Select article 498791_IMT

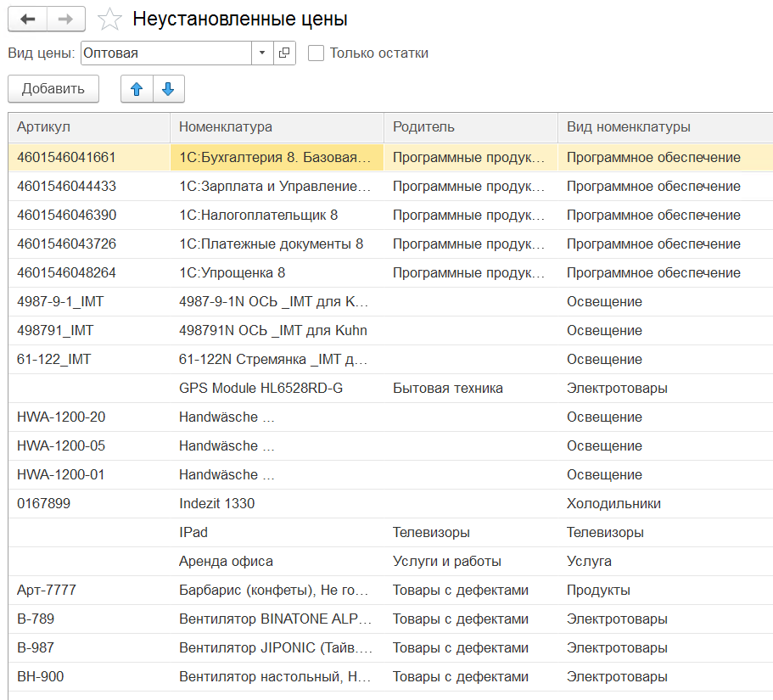(89, 330)
